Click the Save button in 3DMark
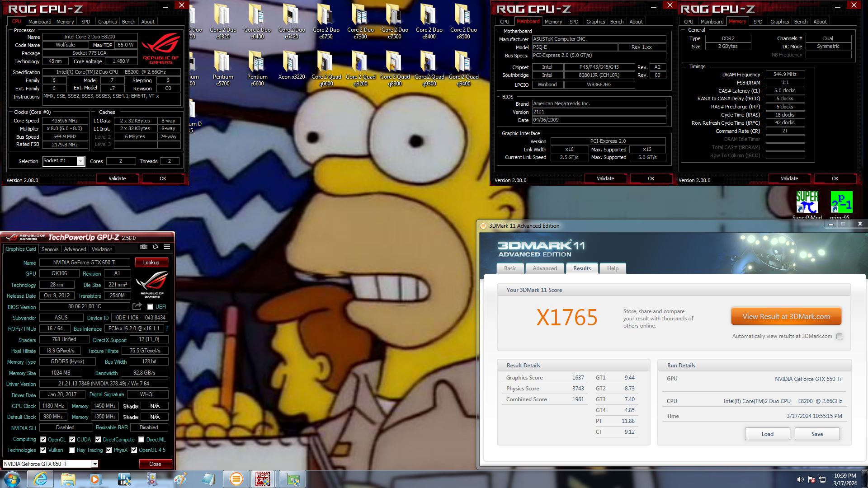 click(x=817, y=434)
